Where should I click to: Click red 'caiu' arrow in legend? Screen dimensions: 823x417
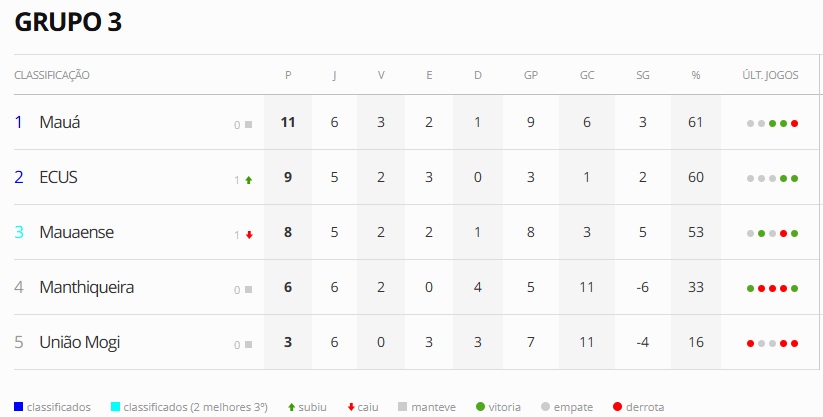(x=351, y=407)
